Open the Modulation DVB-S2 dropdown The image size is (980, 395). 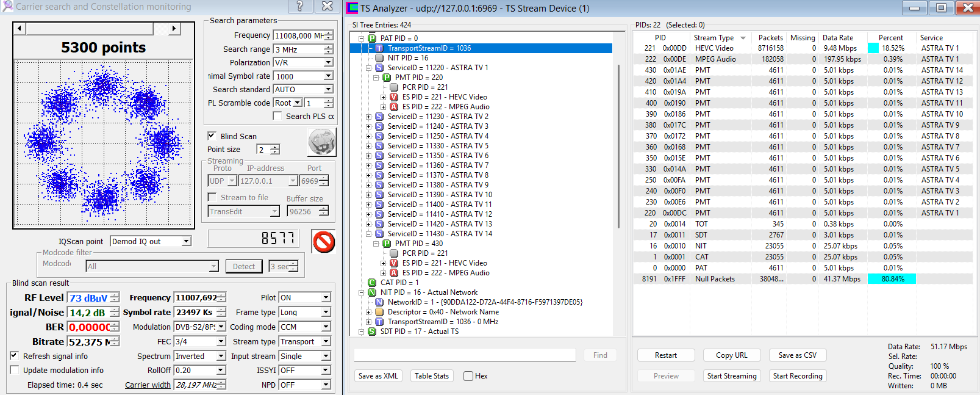point(221,327)
